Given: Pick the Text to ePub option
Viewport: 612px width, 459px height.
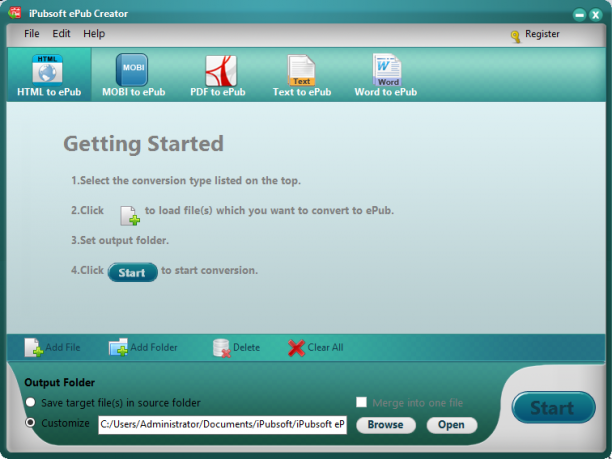Looking at the screenshot, I should coord(301,70).
